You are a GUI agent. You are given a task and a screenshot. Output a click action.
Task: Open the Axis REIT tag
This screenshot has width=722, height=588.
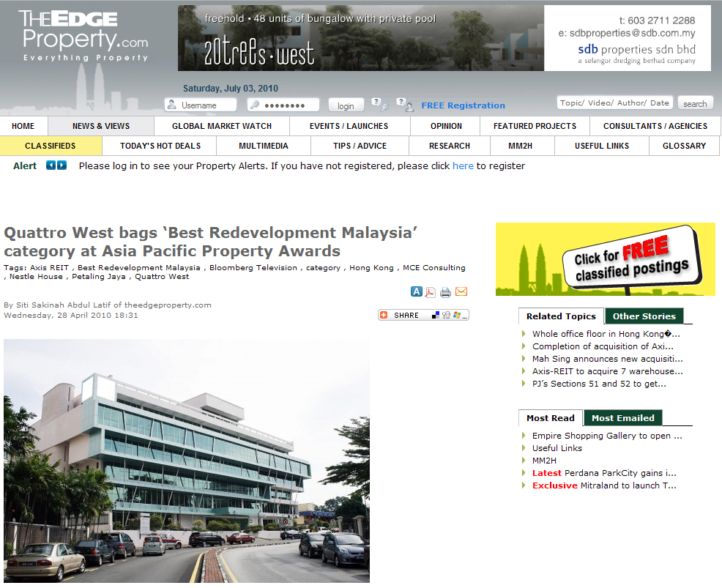[49, 267]
